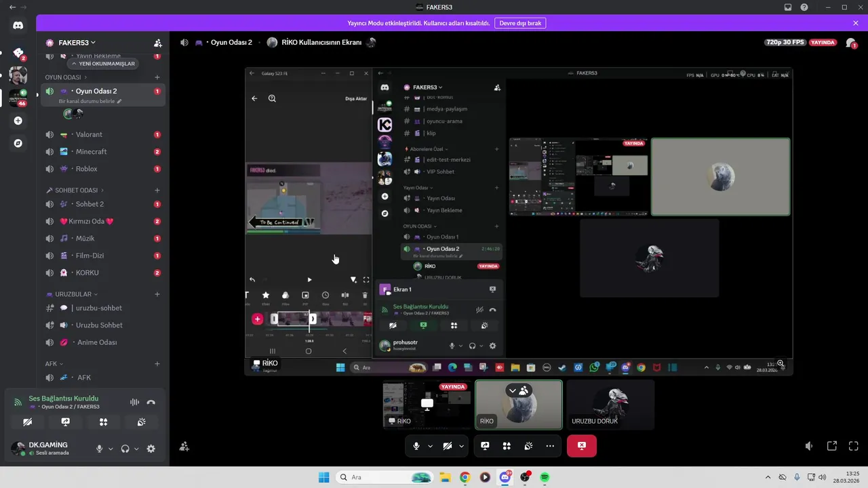Screen dimensions: 868x488
Task: Click the 720p 30 FPS quality badge
Action: point(785,42)
